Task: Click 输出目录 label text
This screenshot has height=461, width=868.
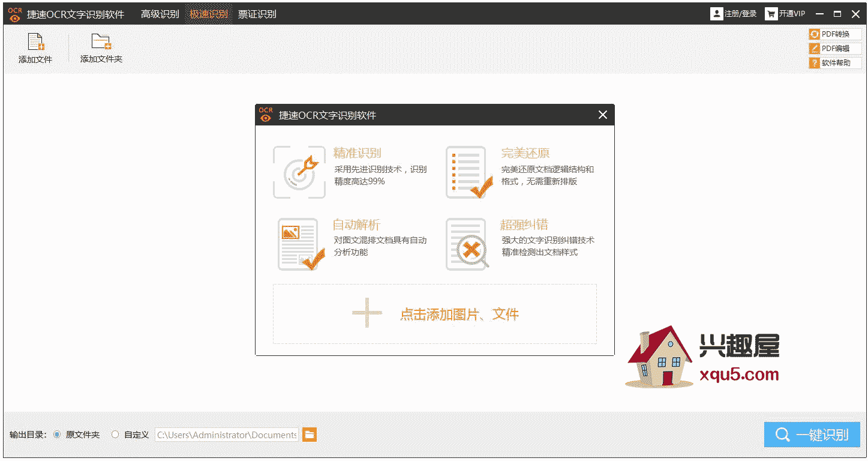Action: [28, 435]
